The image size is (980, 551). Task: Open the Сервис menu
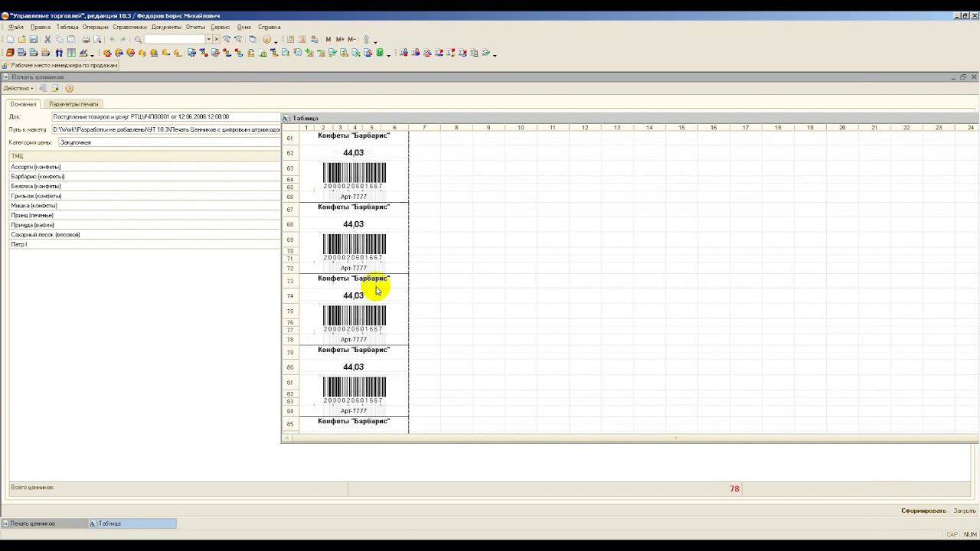pos(220,27)
